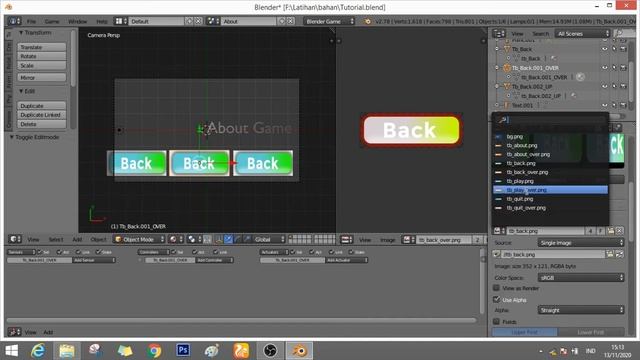Click the Duplicate Linked button

(41, 115)
